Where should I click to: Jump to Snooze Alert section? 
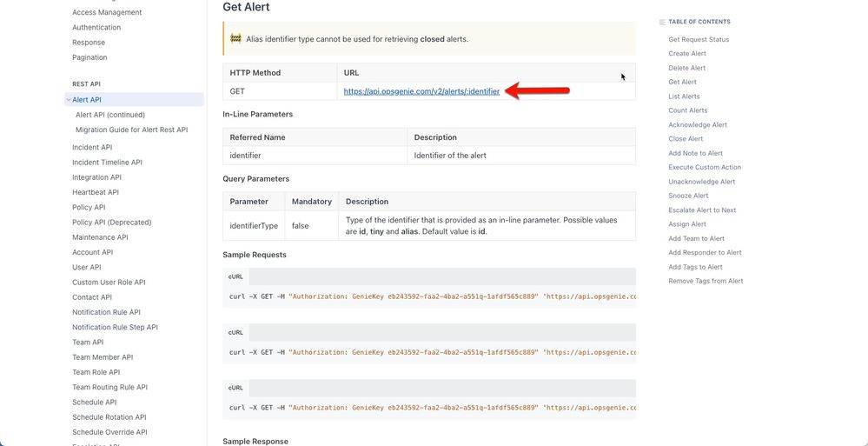689,196
